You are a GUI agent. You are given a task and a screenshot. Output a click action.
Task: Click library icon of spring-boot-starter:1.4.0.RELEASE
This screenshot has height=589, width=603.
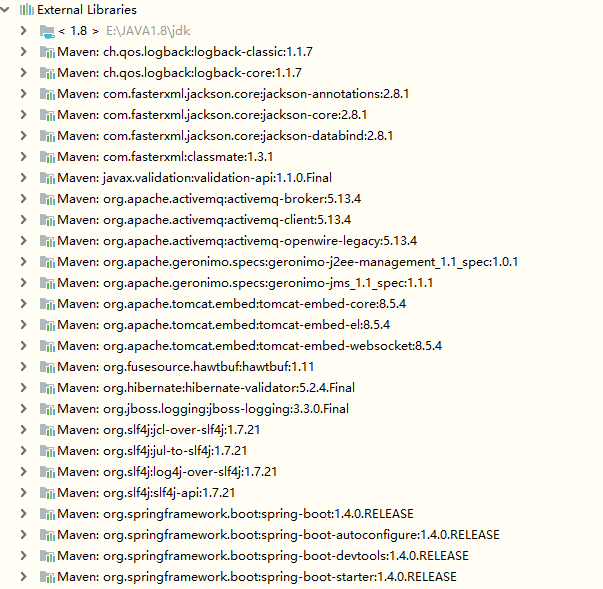[47, 577]
